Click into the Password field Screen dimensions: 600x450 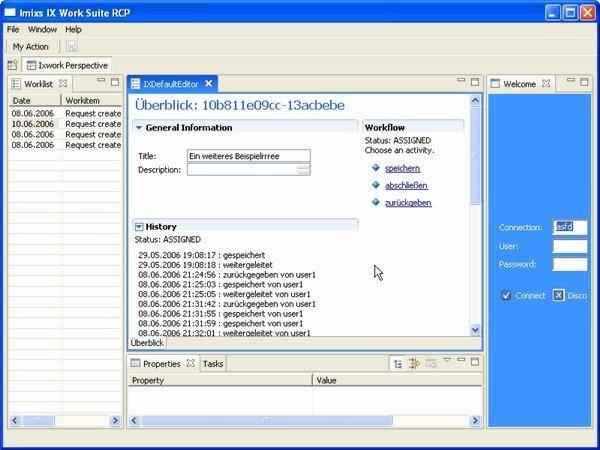(570, 264)
